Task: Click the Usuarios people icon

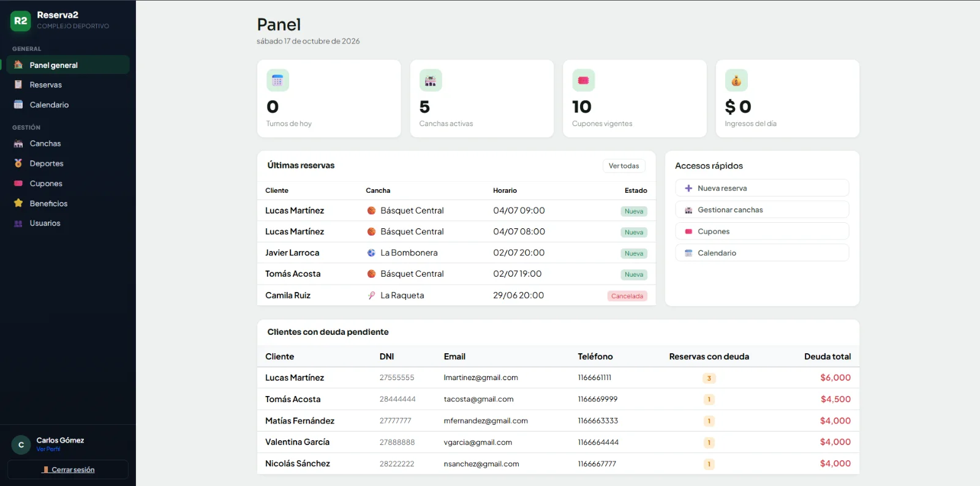Action: point(18,223)
